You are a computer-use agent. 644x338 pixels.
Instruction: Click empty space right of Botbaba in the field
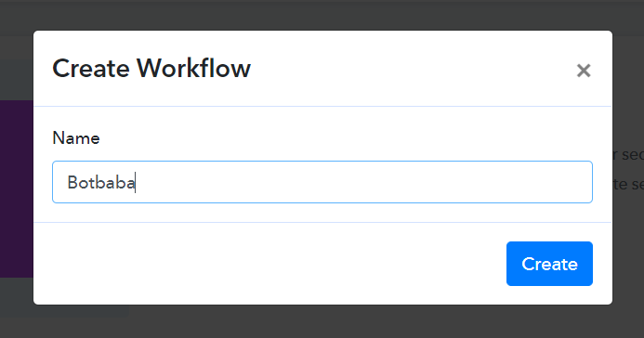coord(361,182)
